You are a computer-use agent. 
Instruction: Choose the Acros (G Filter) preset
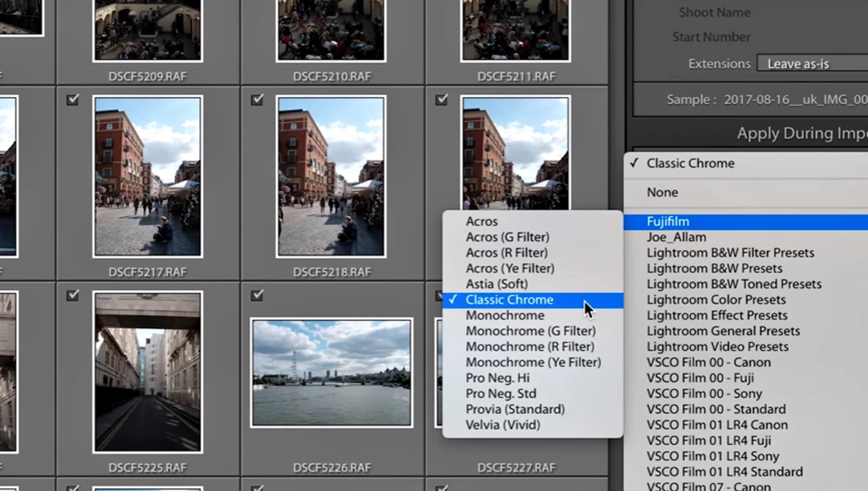[x=533, y=237]
